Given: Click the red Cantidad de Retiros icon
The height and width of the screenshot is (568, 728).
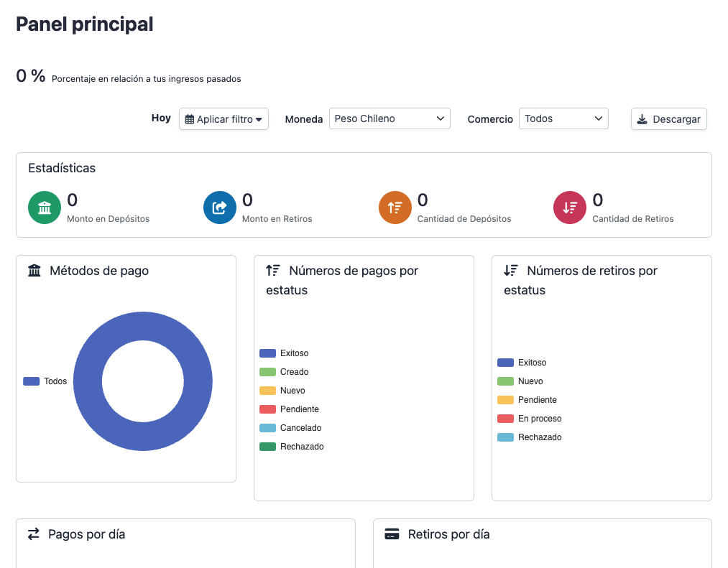Looking at the screenshot, I should 570,207.
